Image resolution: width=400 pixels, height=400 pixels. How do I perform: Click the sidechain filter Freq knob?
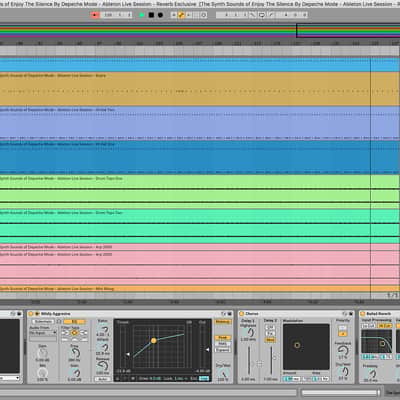[75, 353]
